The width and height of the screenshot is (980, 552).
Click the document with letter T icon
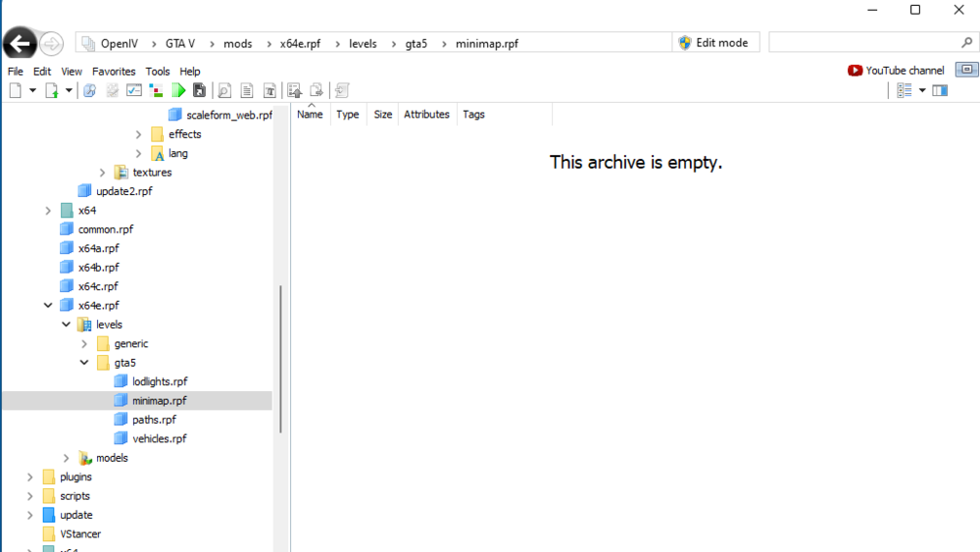tap(269, 90)
